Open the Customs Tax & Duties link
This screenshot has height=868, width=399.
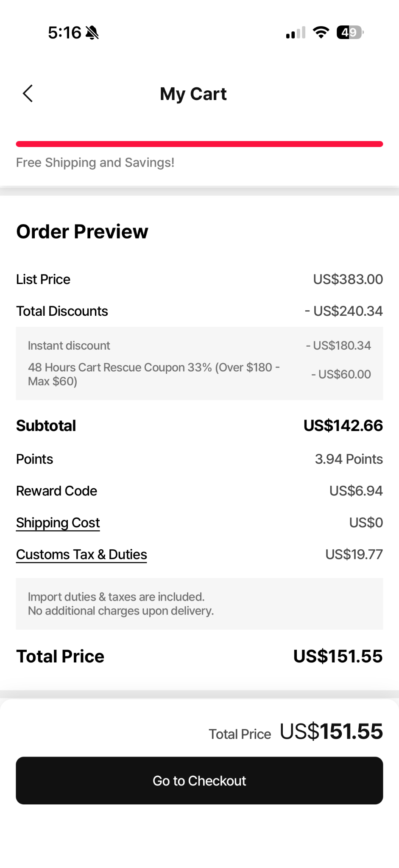click(x=81, y=554)
